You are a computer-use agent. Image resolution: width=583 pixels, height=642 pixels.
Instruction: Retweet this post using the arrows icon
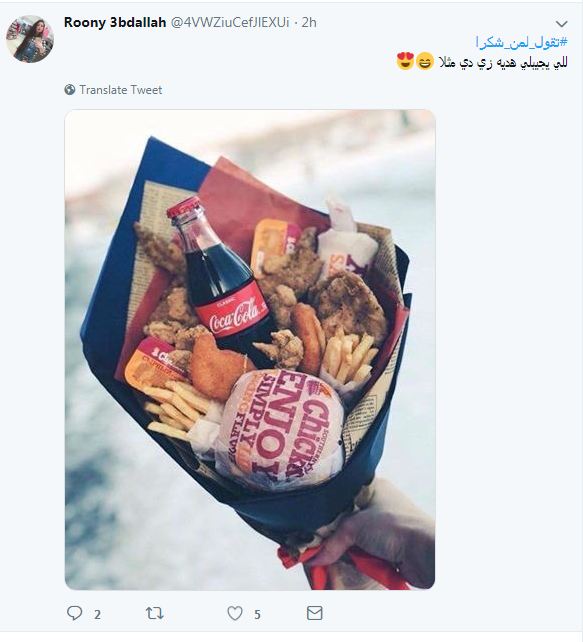coord(155,613)
